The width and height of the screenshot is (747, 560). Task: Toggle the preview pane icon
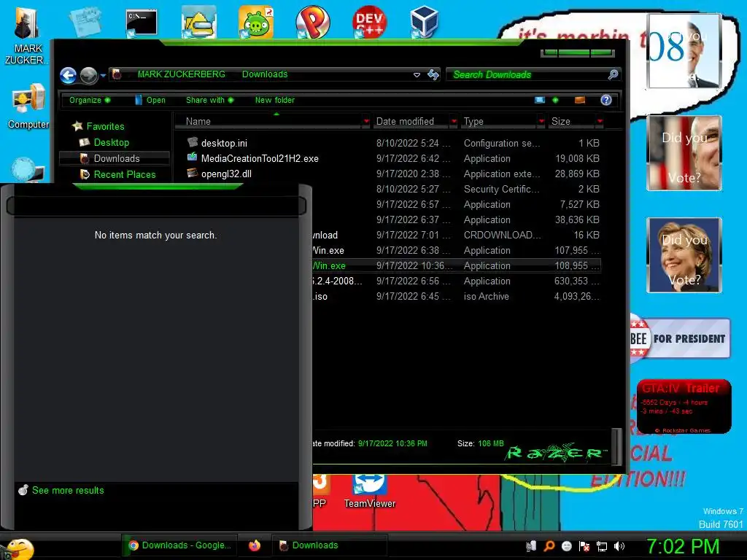coord(580,100)
